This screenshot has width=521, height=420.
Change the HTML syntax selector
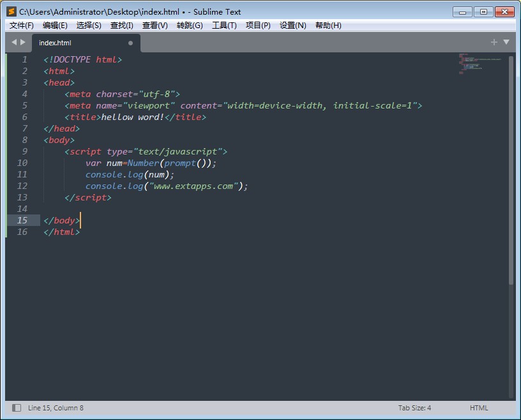point(479,408)
